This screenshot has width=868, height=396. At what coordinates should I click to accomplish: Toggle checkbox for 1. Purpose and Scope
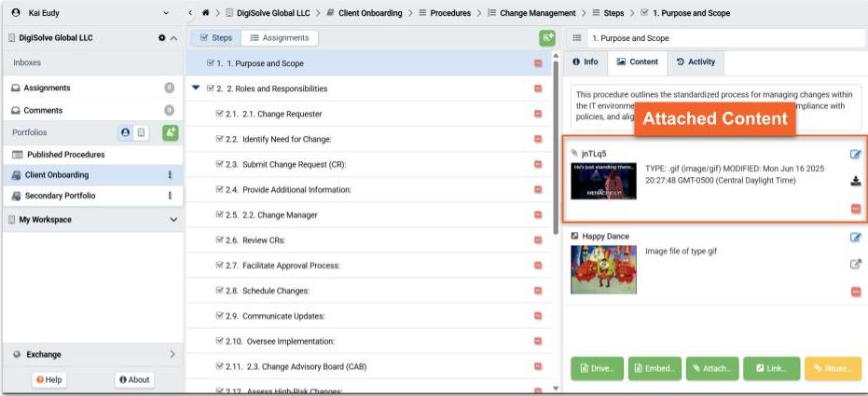[210, 63]
